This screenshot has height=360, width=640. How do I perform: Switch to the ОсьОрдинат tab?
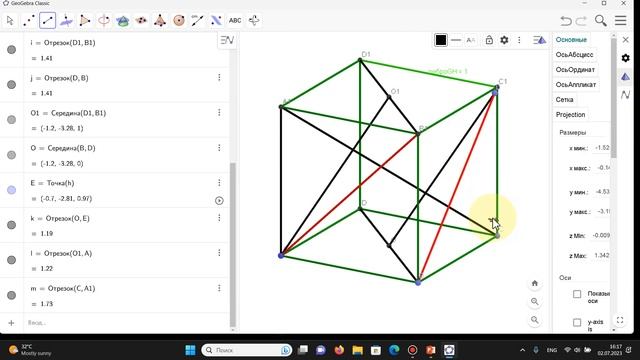coord(575,70)
